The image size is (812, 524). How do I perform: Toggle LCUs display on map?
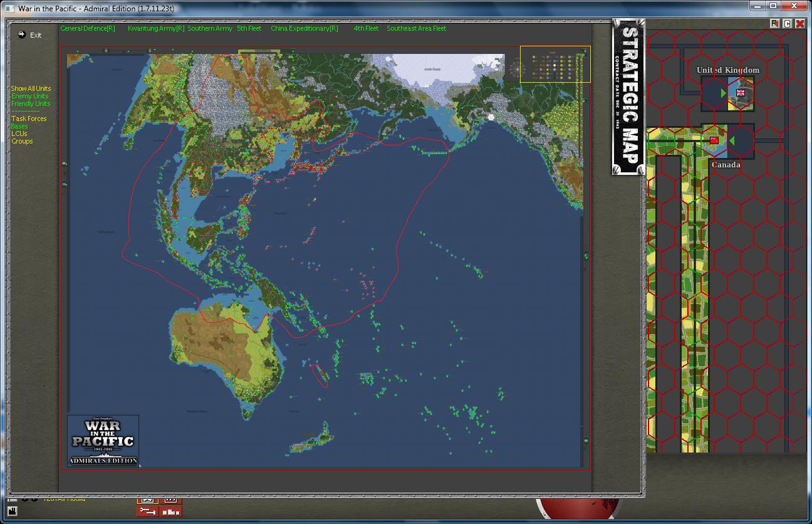click(19, 134)
